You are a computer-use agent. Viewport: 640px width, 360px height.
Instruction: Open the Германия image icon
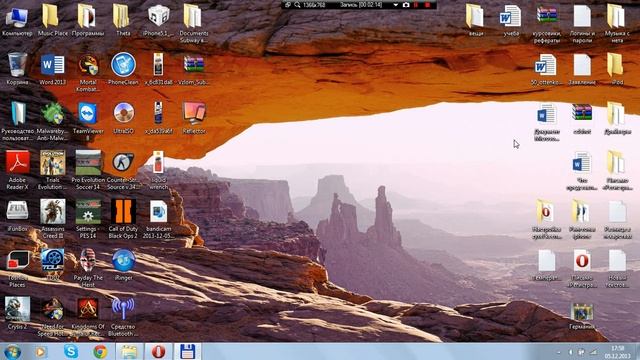point(582,316)
